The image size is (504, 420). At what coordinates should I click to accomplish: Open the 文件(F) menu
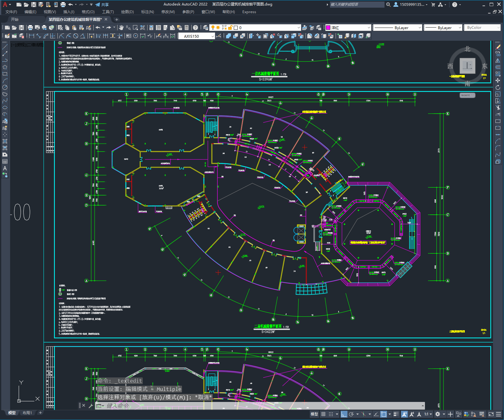(x=11, y=12)
